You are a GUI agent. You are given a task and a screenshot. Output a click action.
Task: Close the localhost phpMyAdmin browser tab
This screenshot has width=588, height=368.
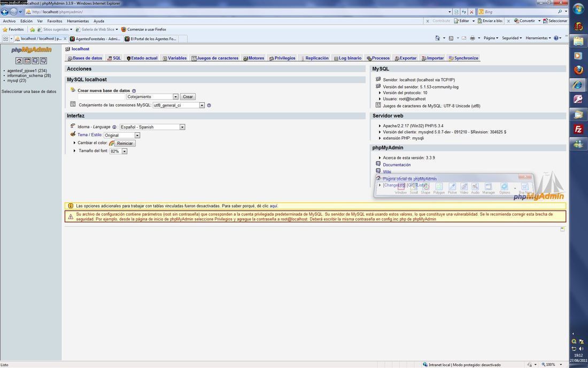65,39
